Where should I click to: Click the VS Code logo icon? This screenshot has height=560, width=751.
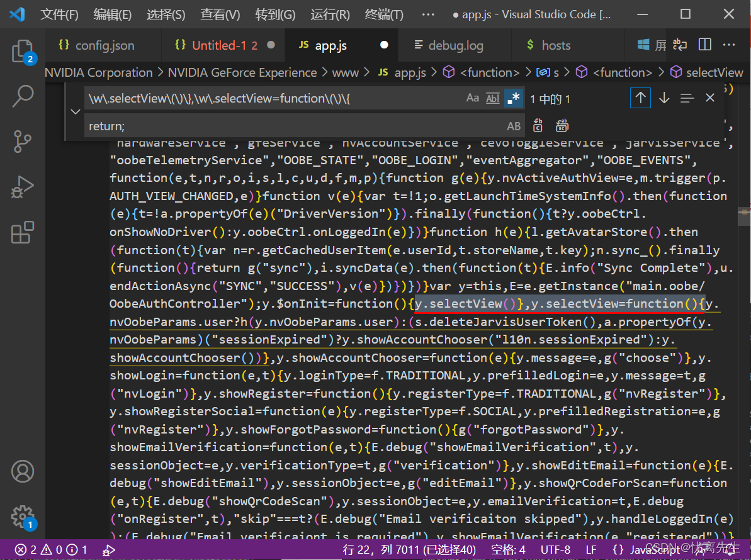coord(17,14)
